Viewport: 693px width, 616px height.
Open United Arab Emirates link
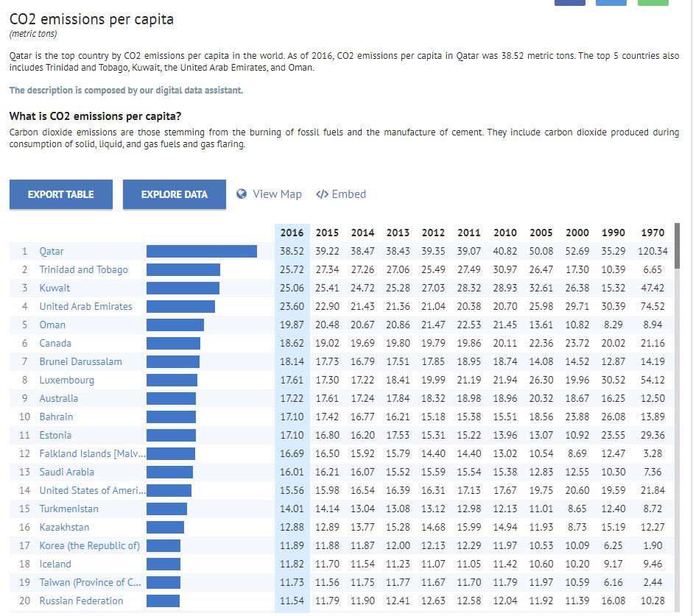coord(85,306)
